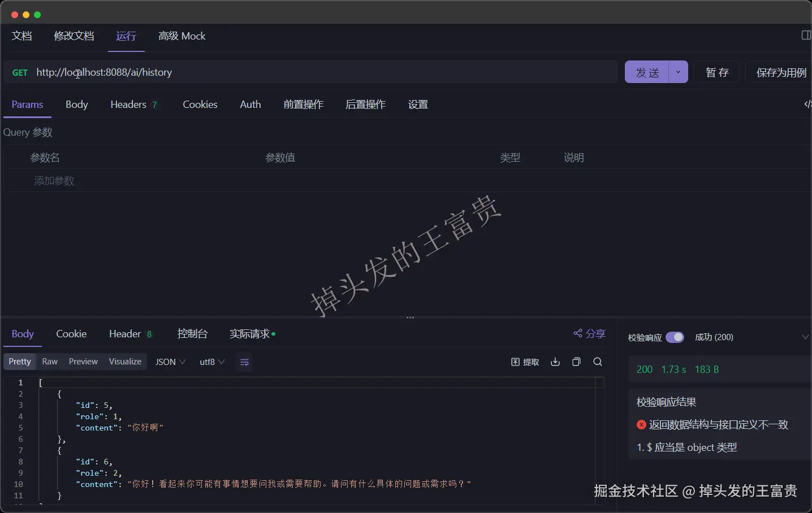The image size is (812, 513).
Task: Open the 高级 Mock tab
Action: coord(182,36)
